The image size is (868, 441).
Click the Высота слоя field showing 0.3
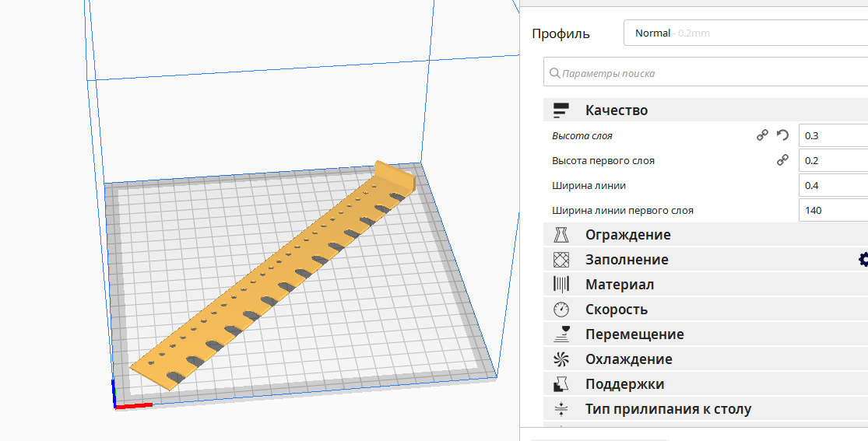[x=833, y=135]
